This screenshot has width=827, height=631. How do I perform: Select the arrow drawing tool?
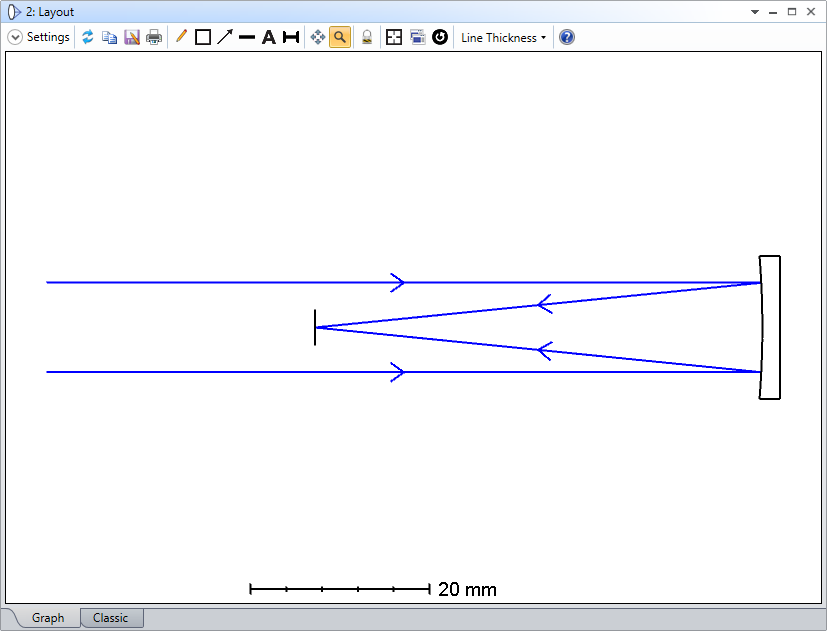(x=225, y=37)
